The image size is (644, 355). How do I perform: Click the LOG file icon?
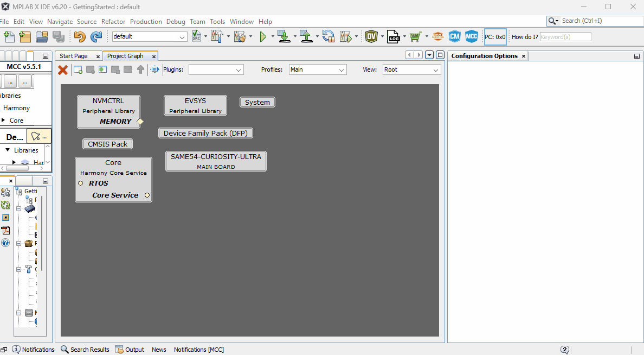(394, 36)
